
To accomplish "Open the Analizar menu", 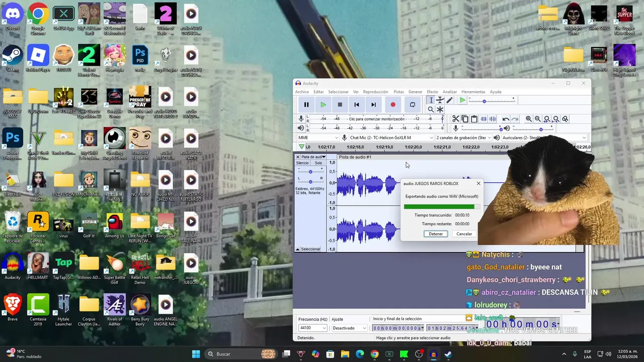I will [x=450, y=92].
